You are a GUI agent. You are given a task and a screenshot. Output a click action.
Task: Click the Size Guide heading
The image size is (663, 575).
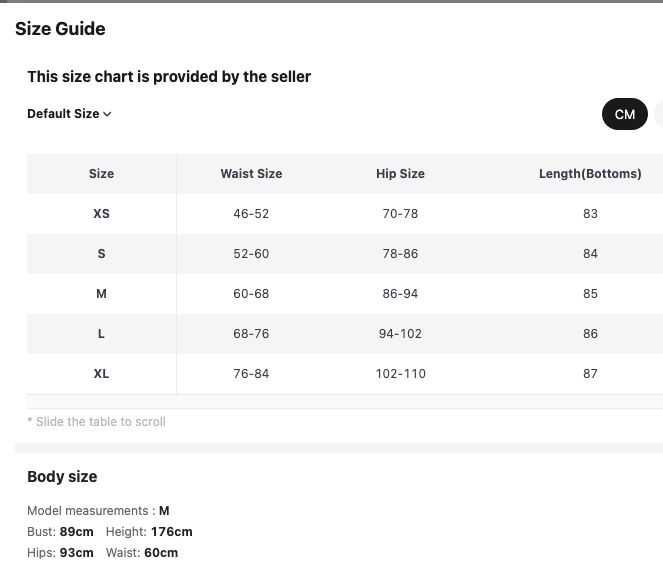coord(60,29)
